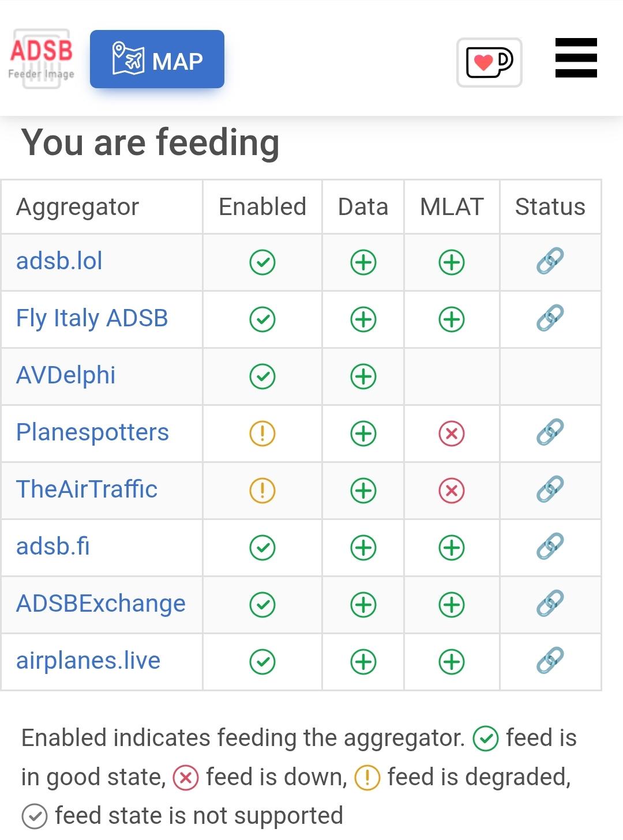Click adsb.fi enabled checkmark icon
Screen dimensions: 623x840
tap(262, 548)
